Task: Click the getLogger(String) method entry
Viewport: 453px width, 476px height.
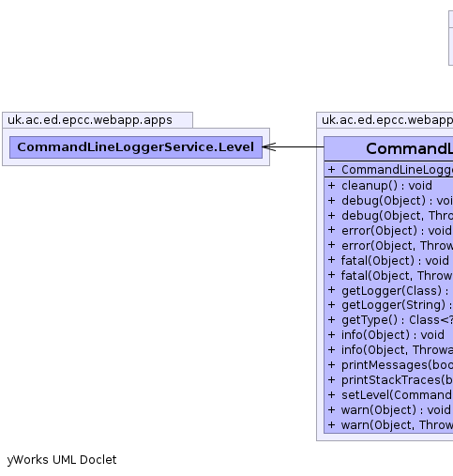Action: pyautogui.click(x=397, y=305)
